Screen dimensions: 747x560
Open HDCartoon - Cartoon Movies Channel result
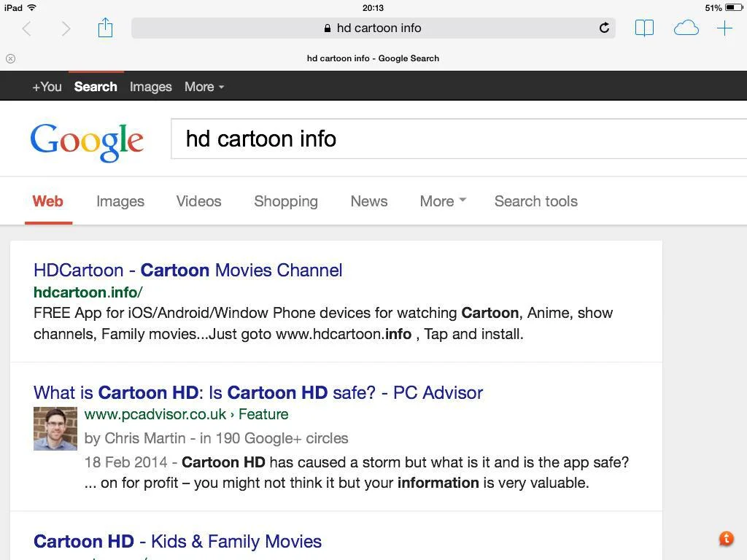(187, 270)
